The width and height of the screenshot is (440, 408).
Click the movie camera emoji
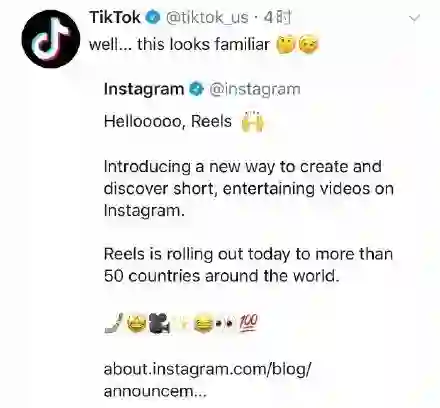point(160,323)
